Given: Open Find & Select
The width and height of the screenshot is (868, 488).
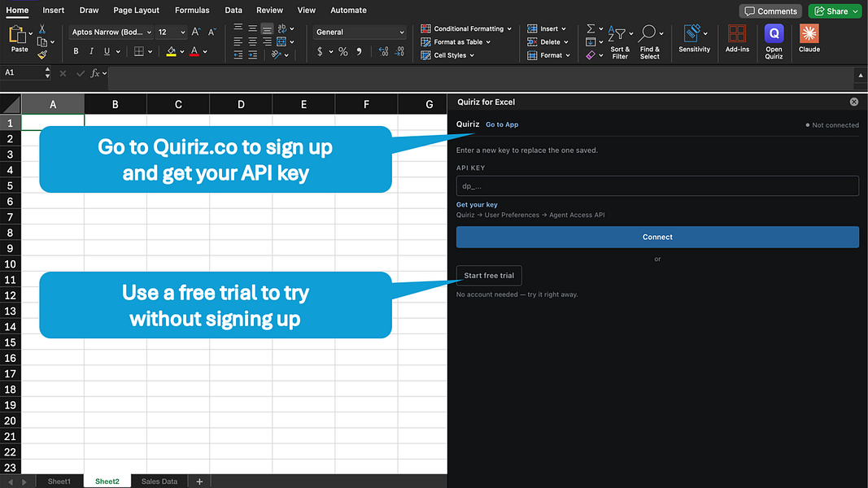Looking at the screenshot, I should click(x=649, y=42).
